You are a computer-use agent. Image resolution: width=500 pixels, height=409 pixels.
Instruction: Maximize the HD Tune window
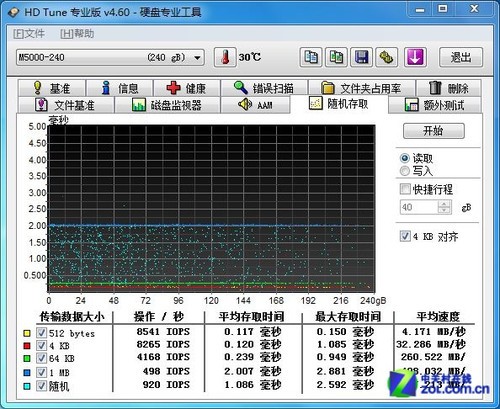pyautogui.click(x=443, y=9)
